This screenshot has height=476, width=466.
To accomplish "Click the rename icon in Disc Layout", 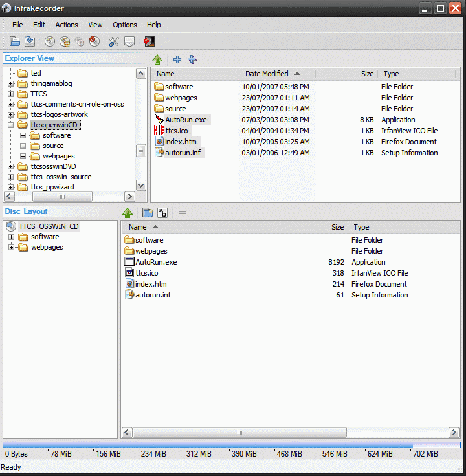I will tap(162, 213).
